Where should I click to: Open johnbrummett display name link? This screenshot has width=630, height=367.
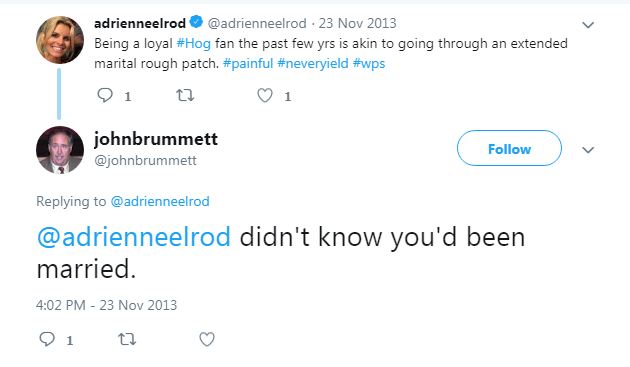156,139
